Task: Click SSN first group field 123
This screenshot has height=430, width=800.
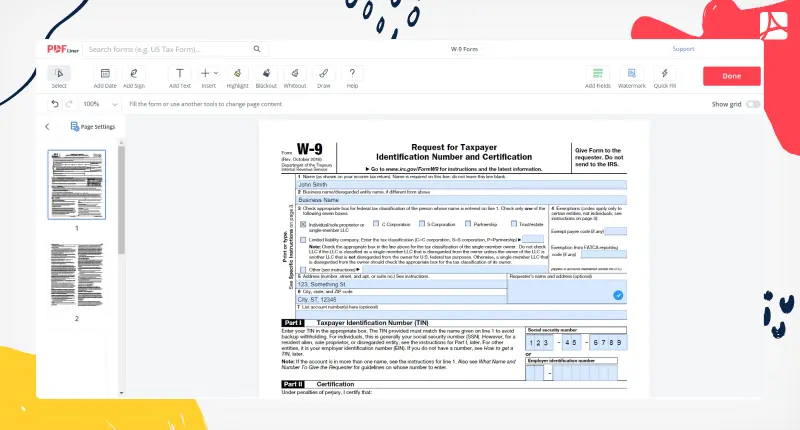Action: (x=539, y=343)
